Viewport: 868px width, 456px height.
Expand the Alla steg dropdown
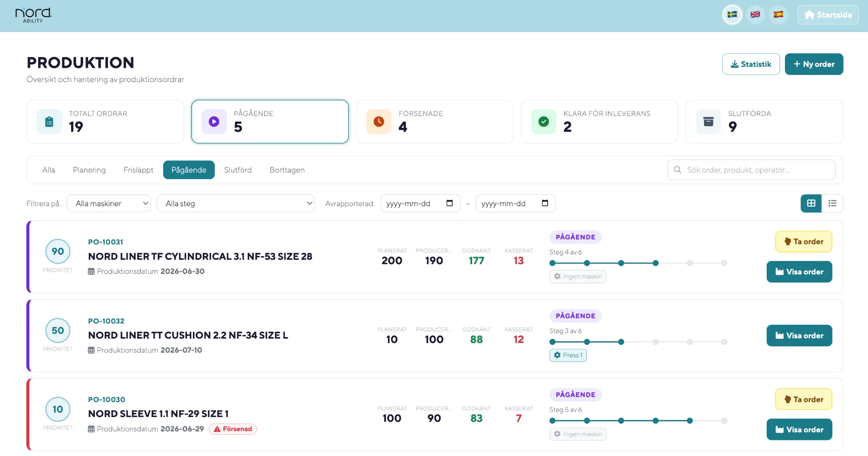pos(236,203)
